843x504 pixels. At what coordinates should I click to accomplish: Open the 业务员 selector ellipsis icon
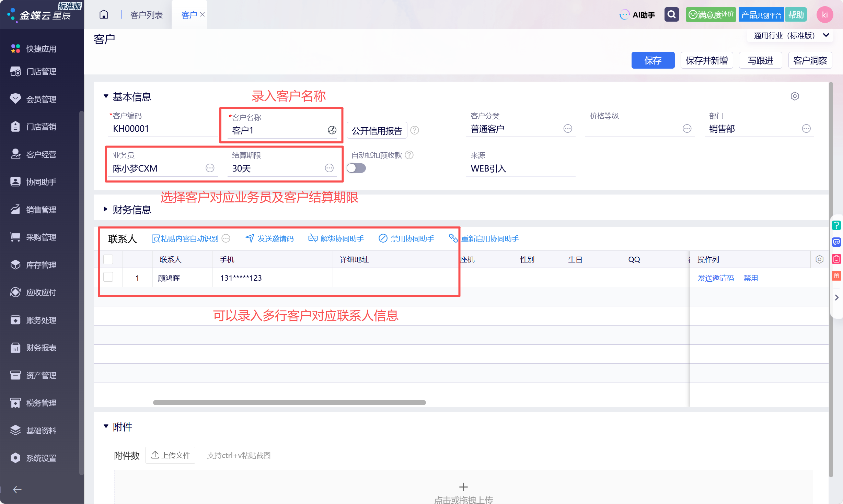(x=210, y=168)
